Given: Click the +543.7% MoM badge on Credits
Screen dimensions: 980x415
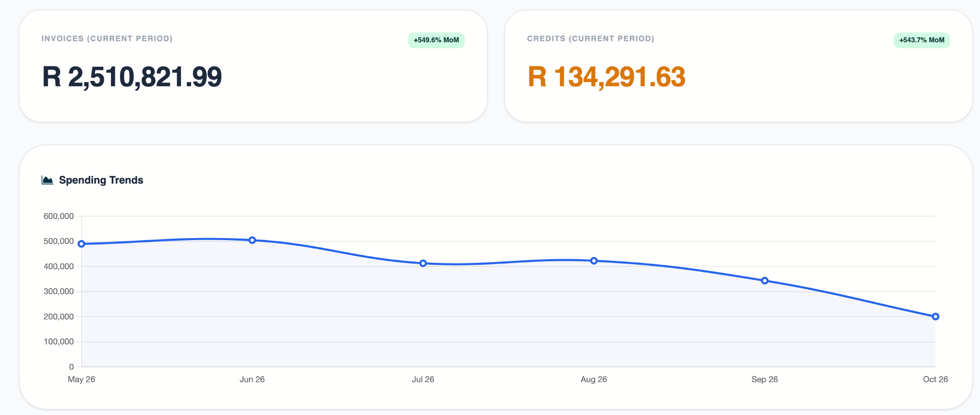Looking at the screenshot, I should pyautogui.click(x=922, y=40).
